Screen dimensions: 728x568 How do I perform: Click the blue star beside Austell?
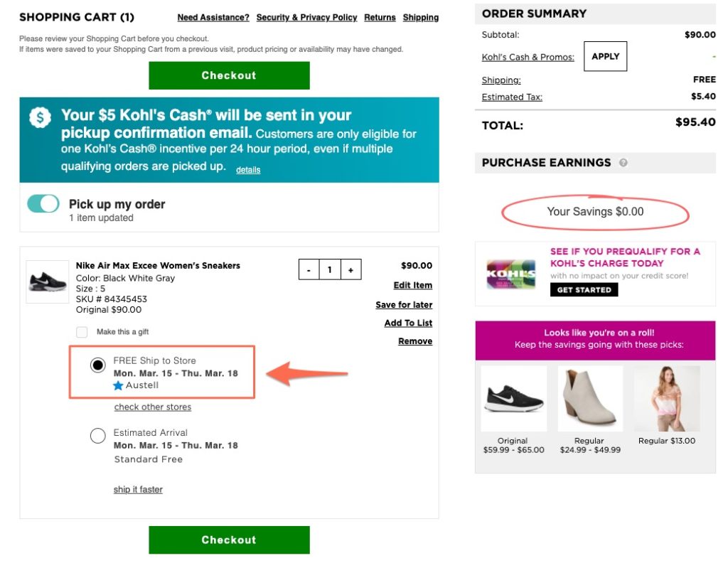pyautogui.click(x=118, y=385)
